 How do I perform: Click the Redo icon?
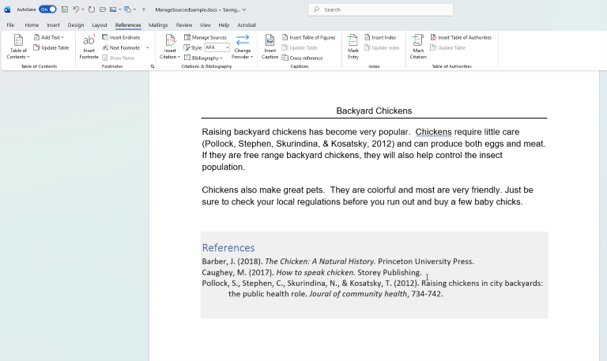(x=91, y=9)
